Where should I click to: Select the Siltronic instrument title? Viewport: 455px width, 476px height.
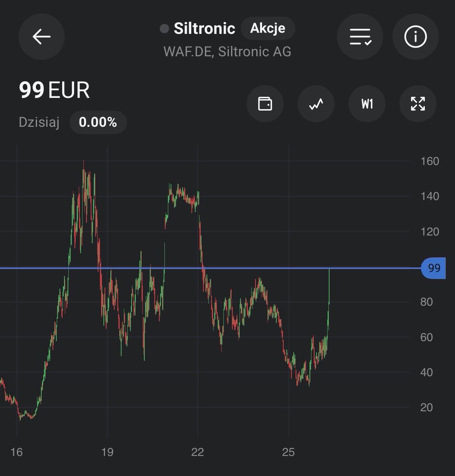[204, 29]
